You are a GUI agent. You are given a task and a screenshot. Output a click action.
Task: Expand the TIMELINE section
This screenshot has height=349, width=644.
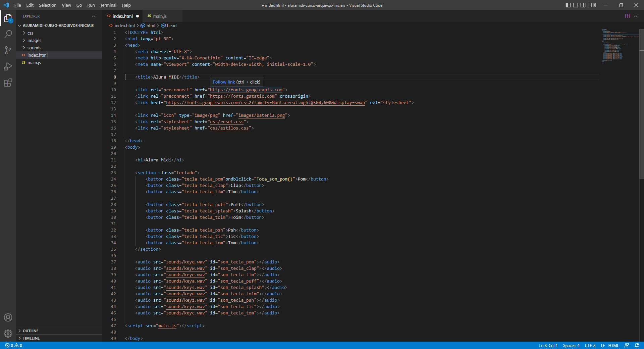[x=59, y=338]
